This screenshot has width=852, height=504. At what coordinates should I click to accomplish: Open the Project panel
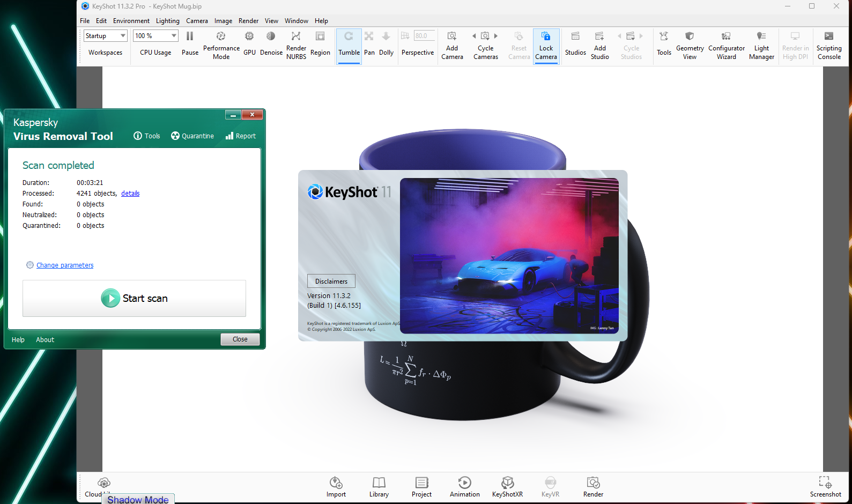point(422,487)
